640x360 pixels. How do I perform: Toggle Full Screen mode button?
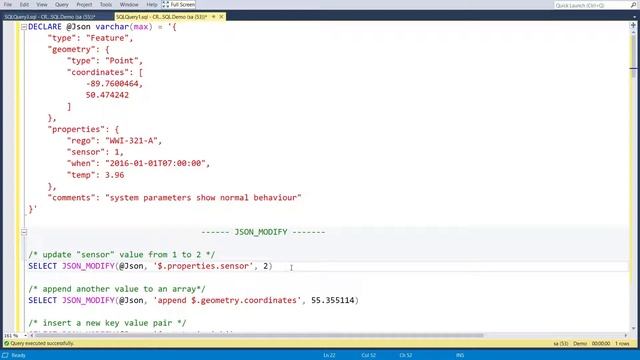(179, 5)
